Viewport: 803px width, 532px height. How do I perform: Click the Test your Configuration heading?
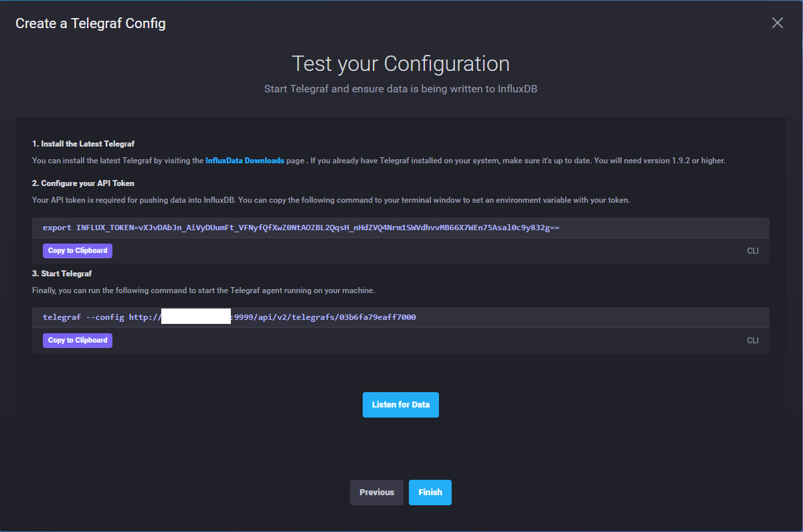[x=401, y=64]
